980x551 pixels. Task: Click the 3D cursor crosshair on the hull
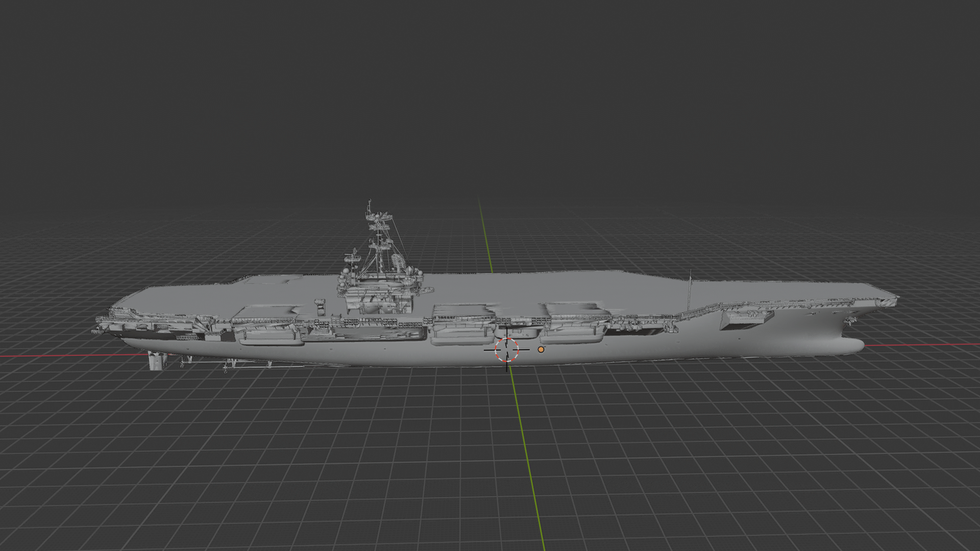click(506, 350)
